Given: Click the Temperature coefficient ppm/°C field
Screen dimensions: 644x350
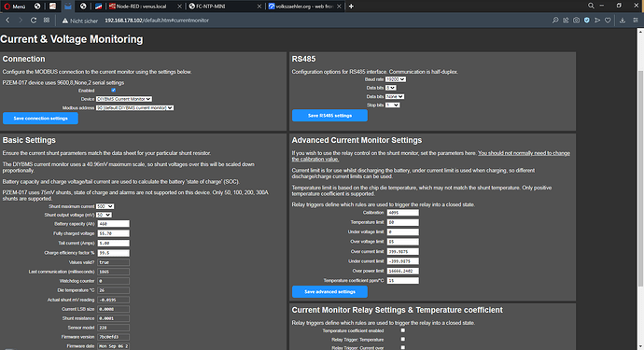Looking at the screenshot, I should tap(403, 281).
